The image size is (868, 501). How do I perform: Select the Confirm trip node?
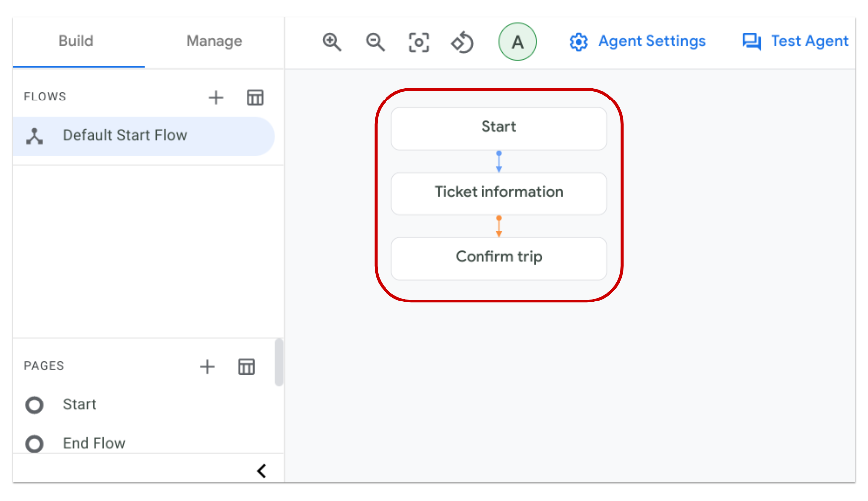click(499, 257)
